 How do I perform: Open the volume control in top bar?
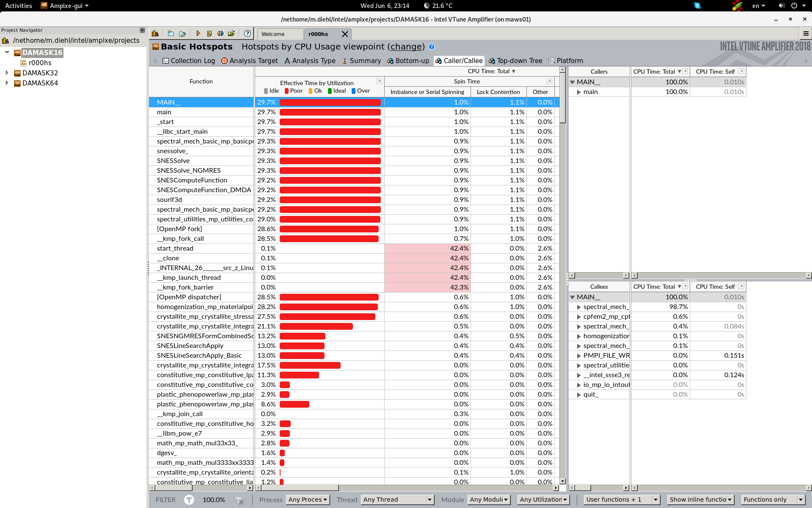coord(782,6)
